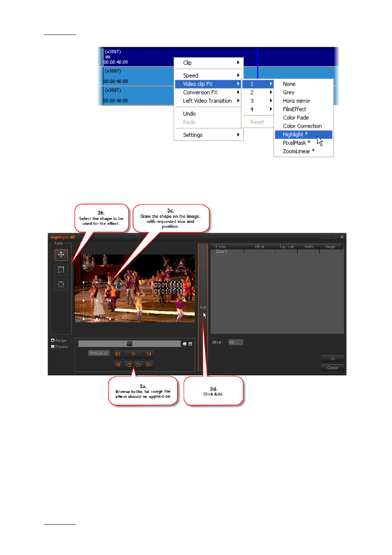Minimize the highlight.dll dialog

328,238
